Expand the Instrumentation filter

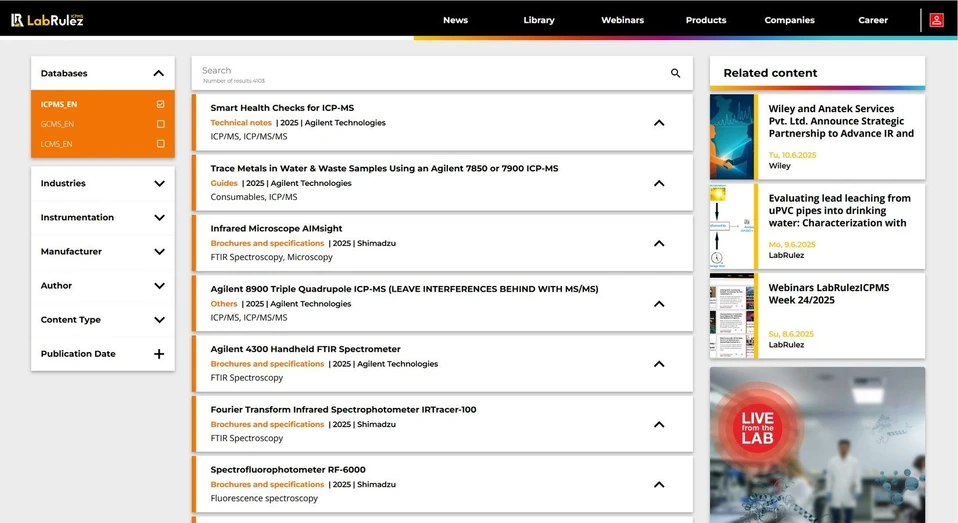coord(159,218)
